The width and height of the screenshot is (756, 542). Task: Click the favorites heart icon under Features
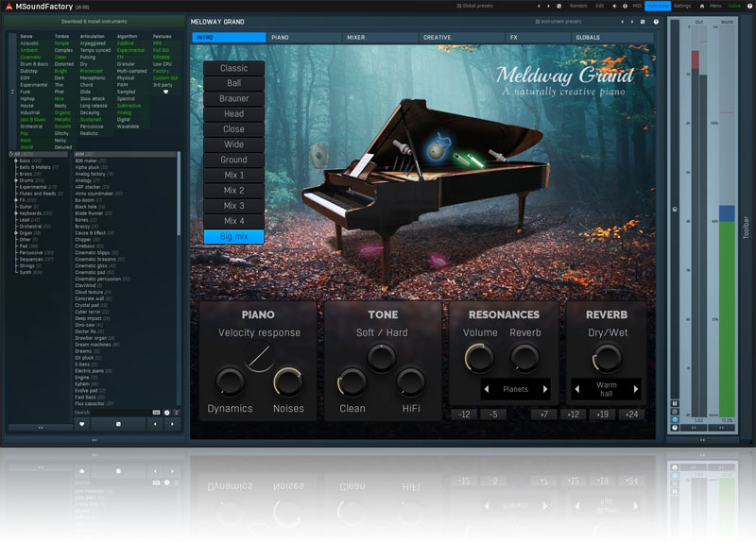[167, 92]
